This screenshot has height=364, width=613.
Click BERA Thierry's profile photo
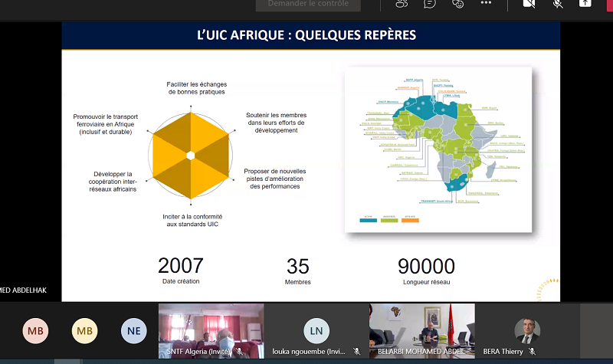[527, 330]
